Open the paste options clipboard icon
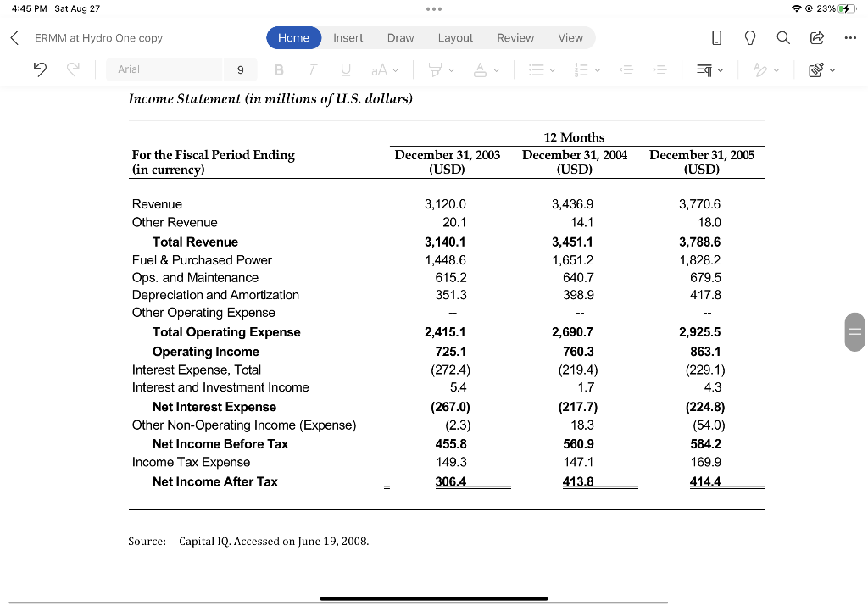Viewport: 868px width, 606px height. pos(815,69)
